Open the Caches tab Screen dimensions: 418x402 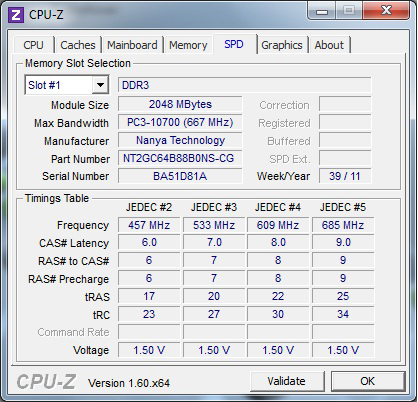pyautogui.click(x=78, y=45)
